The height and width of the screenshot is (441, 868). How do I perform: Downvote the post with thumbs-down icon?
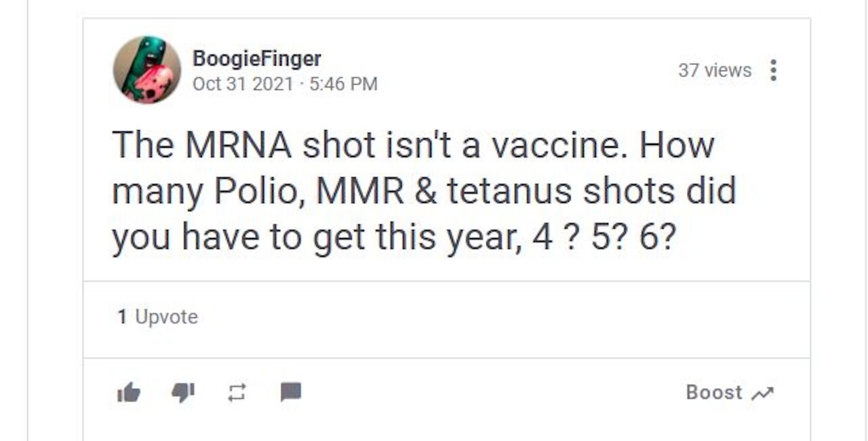tap(183, 392)
